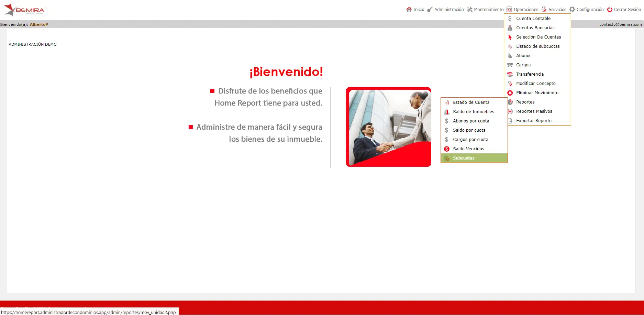Click the Subcuotas icon
Screen dimensions: 644x315
(447, 158)
